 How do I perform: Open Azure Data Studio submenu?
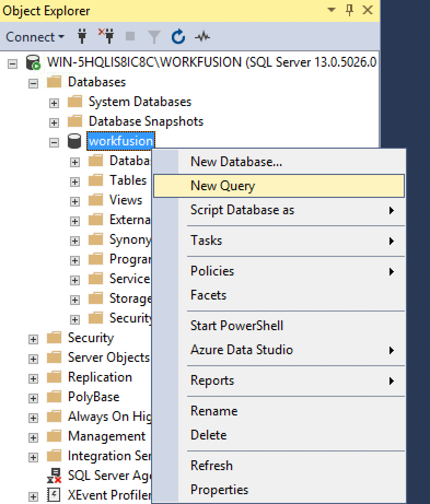tap(279, 350)
